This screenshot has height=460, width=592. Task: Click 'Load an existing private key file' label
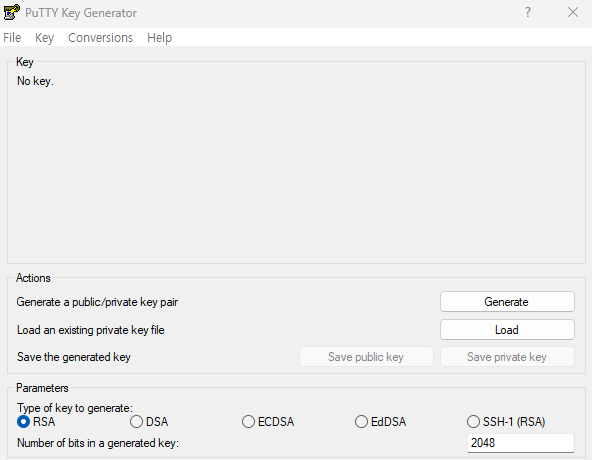click(91, 330)
